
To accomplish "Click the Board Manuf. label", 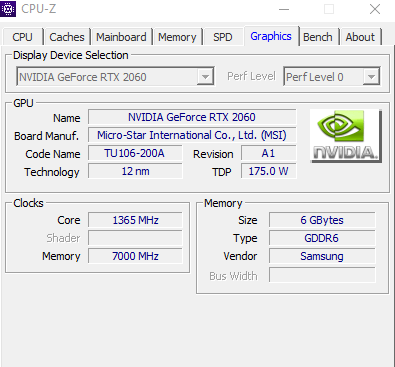I will 47,136.
